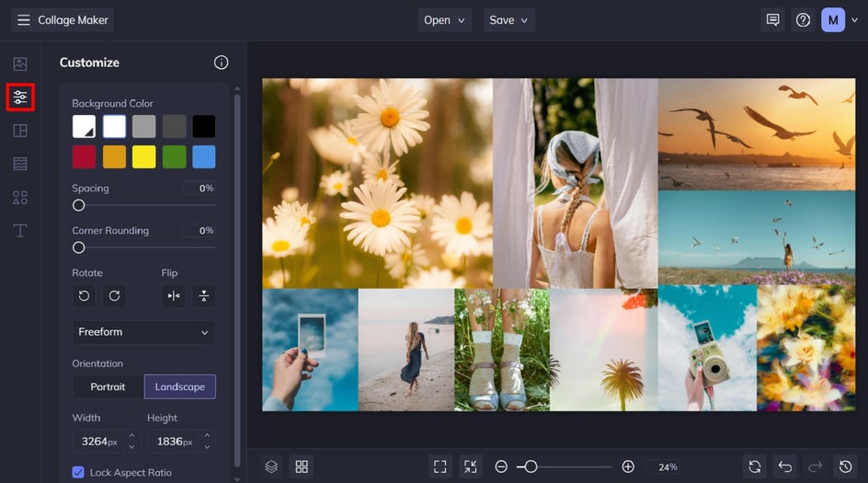Open the Patterns sidebar icon
This screenshot has width=868, height=483.
pos(20,164)
